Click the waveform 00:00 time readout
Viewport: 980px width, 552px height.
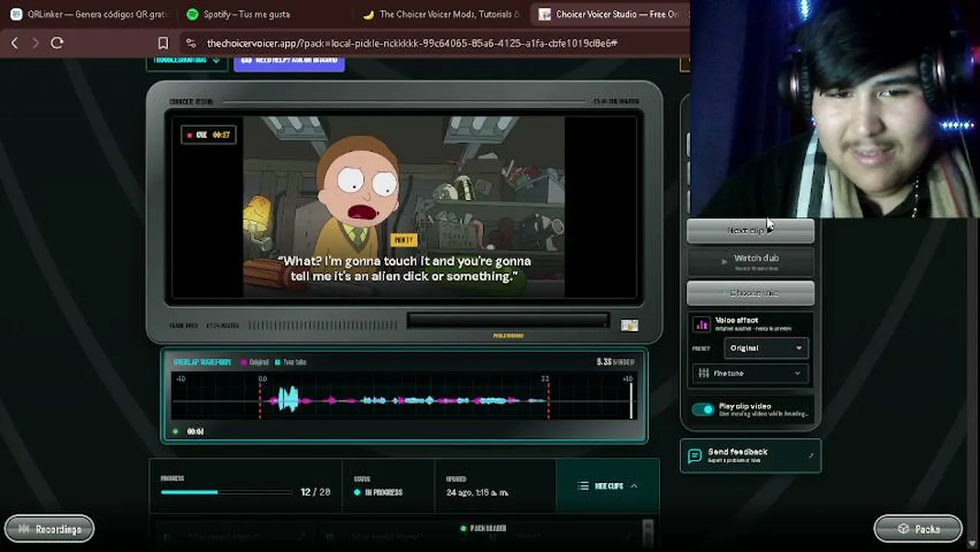coord(196,432)
